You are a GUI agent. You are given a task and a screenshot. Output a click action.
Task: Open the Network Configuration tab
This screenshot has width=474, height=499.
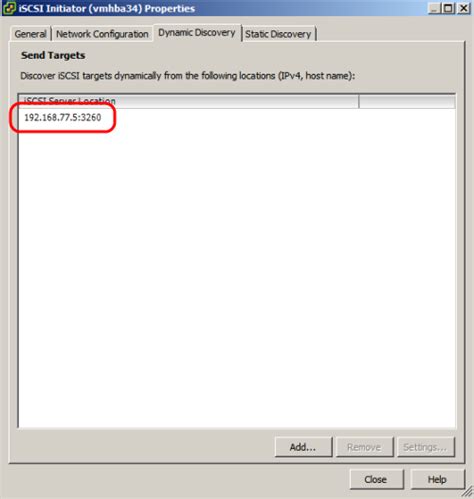[102, 34]
